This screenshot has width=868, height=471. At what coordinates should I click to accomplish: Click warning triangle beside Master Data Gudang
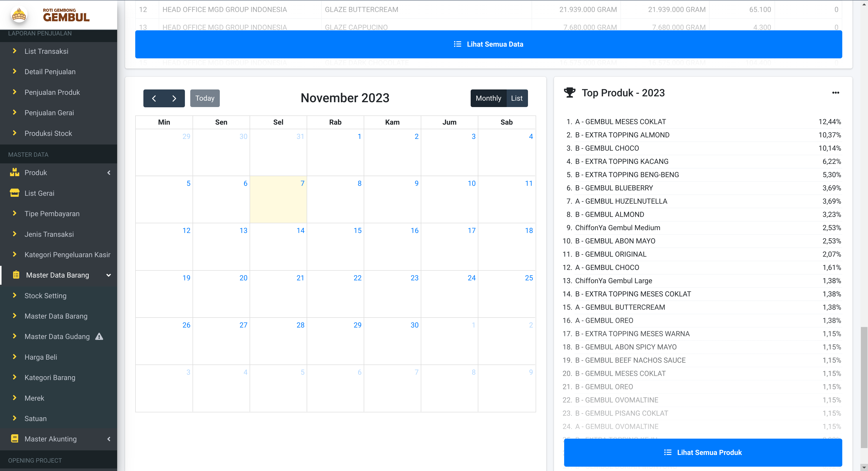[99, 336]
